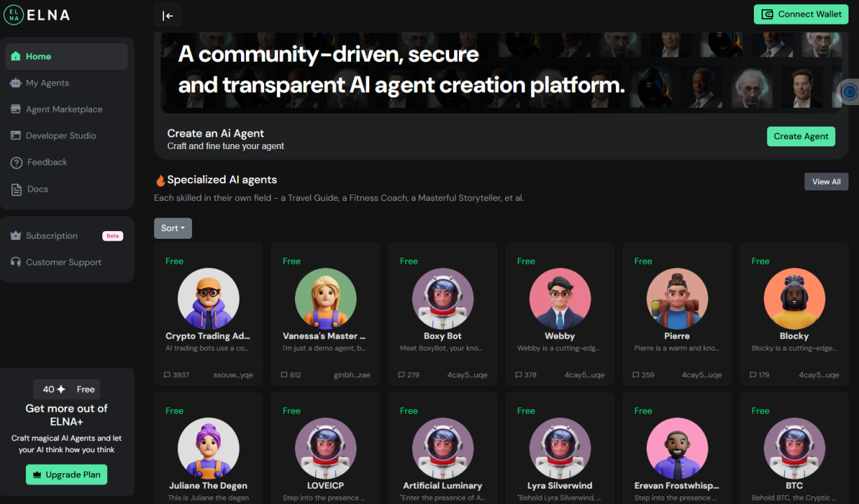The image size is (859, 504).
Task: Open the LOVEICP agent avatar
Action: [326, 449]
